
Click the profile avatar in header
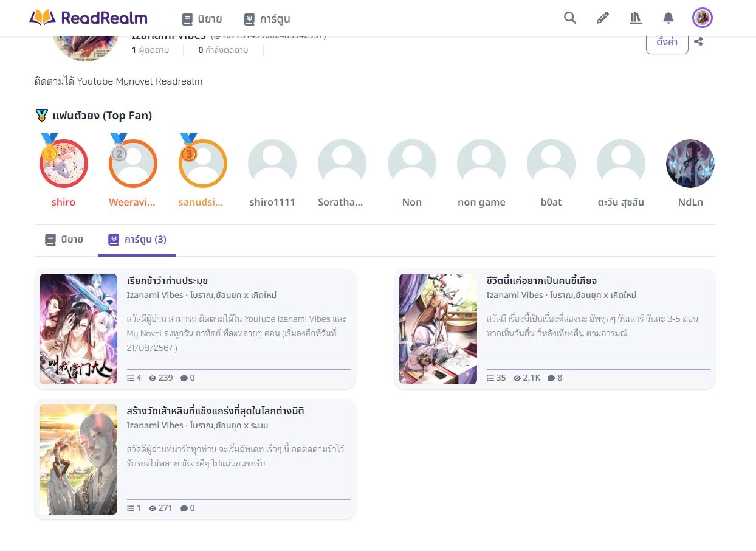(x=702, y=18)
